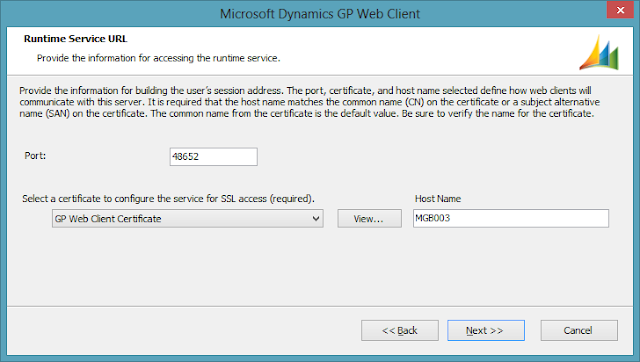Image resolution: width=640 pixels, height=362 pixels.
Task: Focus the Port number input field
Action: 213,157
